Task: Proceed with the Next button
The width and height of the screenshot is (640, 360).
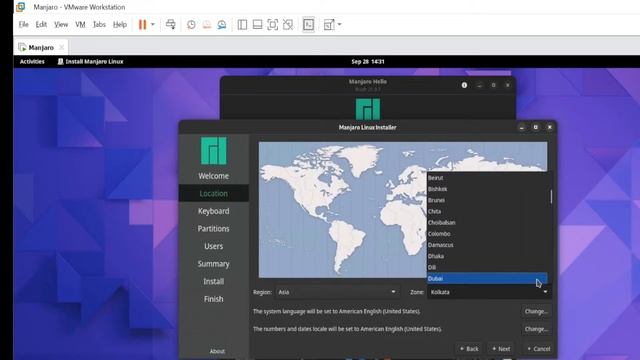Action: click(501, 349)
